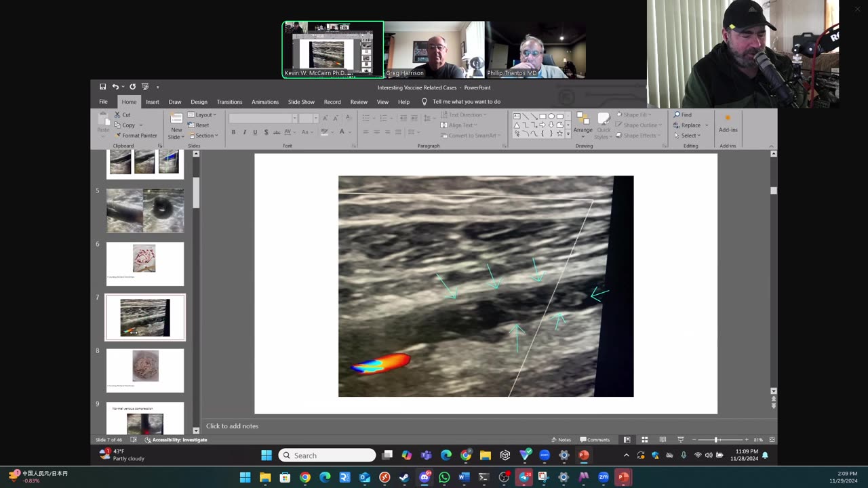Toggle Text Shadow formatting
Image resolution: width=868 pixels, height=488 pixels.
[x=266, y=132]
